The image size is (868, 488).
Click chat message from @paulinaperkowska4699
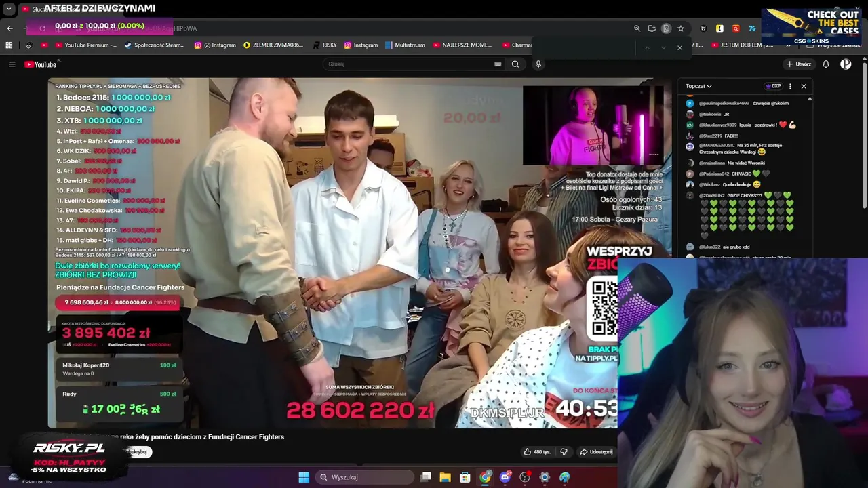744,104
